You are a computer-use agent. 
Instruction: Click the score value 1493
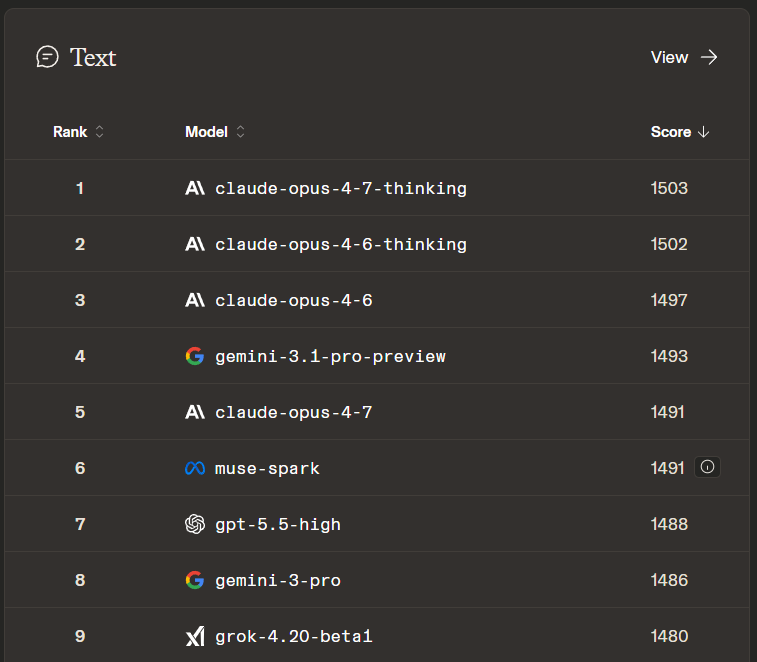pyautogui.click(x=669, y=356)
